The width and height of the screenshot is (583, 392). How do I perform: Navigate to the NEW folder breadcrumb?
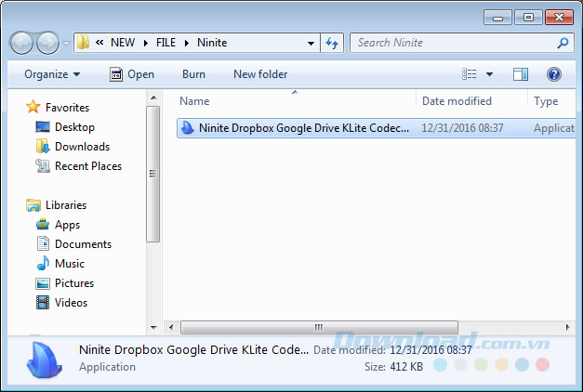(123, 43)
